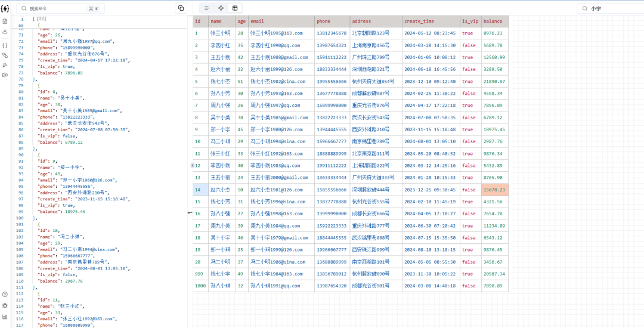Click the sort icon in left sidebar
Screen dimensions: 644x328
point(5,65)
